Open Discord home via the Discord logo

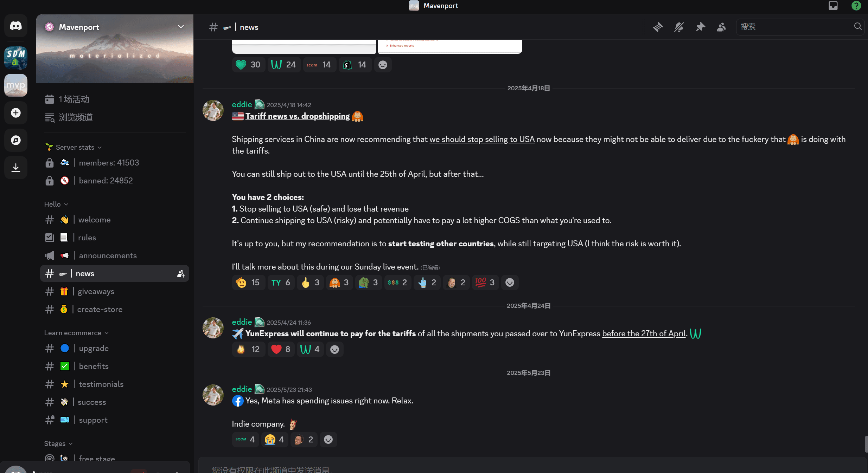[15, 26]
